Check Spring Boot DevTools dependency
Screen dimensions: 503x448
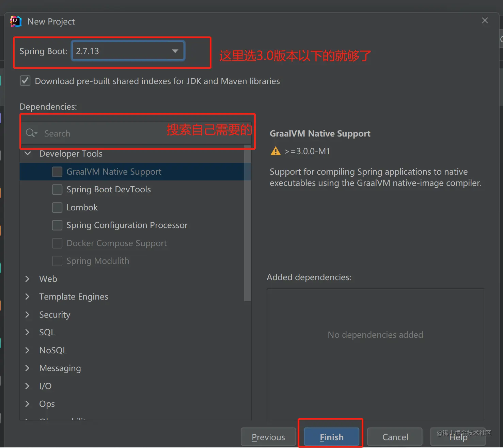pyautogui.click(x=57, y=190)
